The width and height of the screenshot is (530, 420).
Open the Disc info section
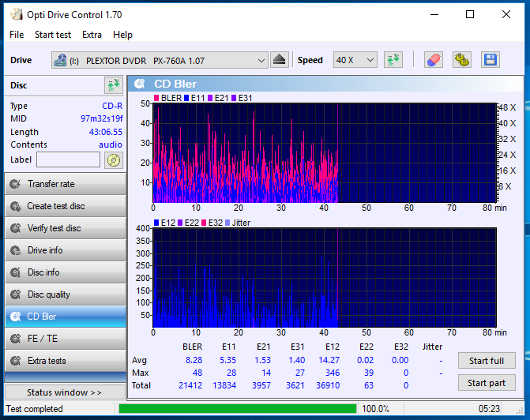66,272
